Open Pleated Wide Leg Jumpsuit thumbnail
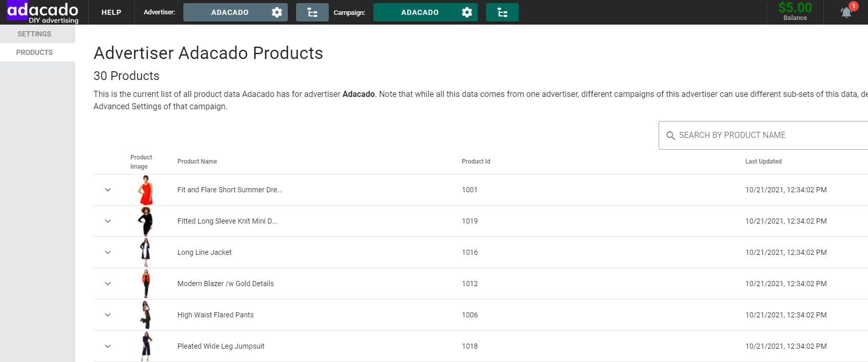The height and width of the screenshot is (362, 868). pos(146,346)
